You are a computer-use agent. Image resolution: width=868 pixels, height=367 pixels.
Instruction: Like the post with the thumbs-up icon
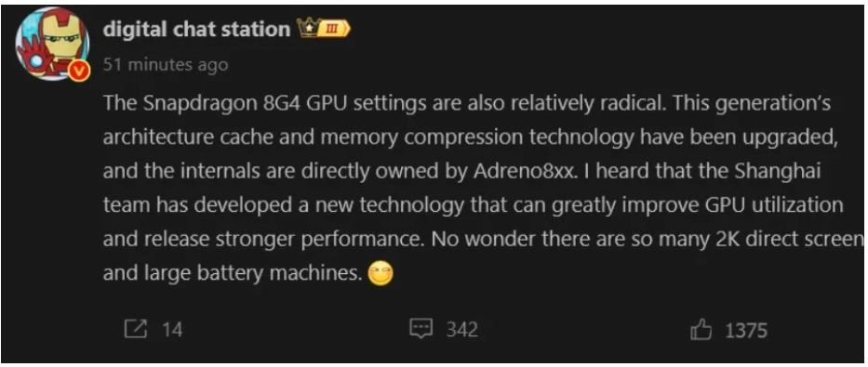(701, 331)
